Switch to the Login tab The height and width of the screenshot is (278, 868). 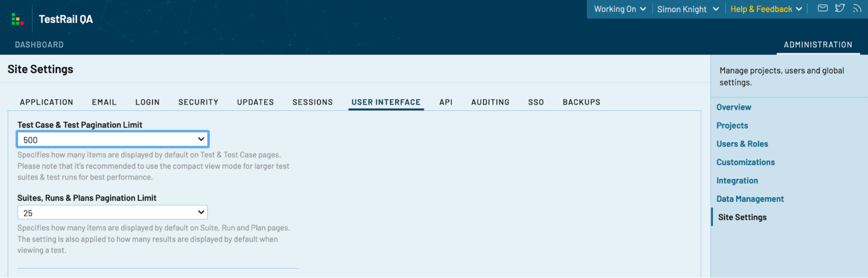147,102
